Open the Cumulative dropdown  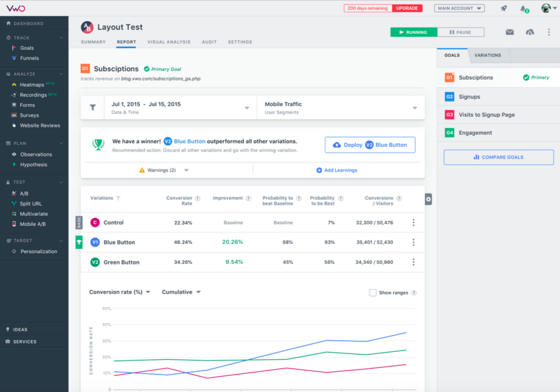tap(181, 292)
